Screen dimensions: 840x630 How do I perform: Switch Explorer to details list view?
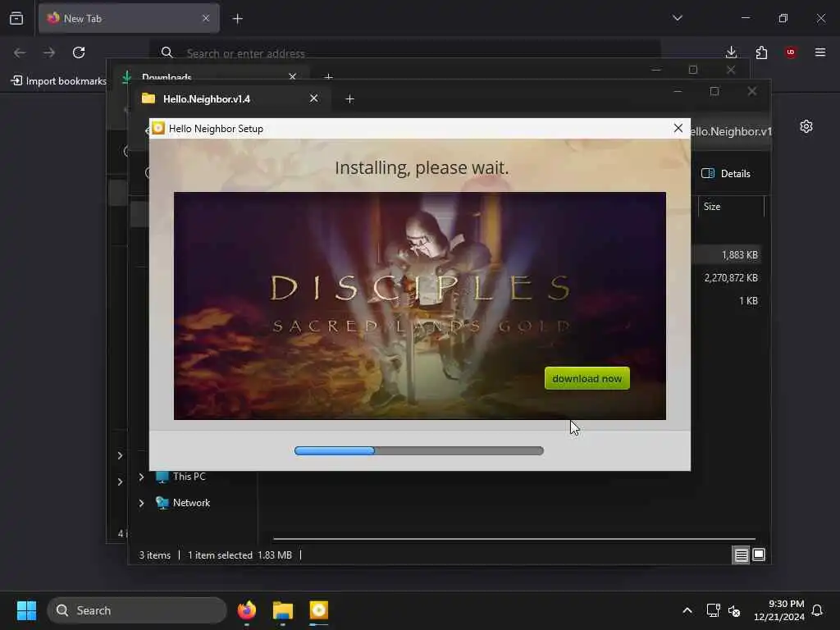(741, 555)
